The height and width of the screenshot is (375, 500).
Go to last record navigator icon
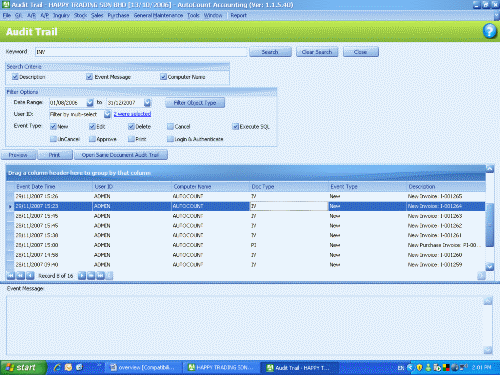pos(100,276)
